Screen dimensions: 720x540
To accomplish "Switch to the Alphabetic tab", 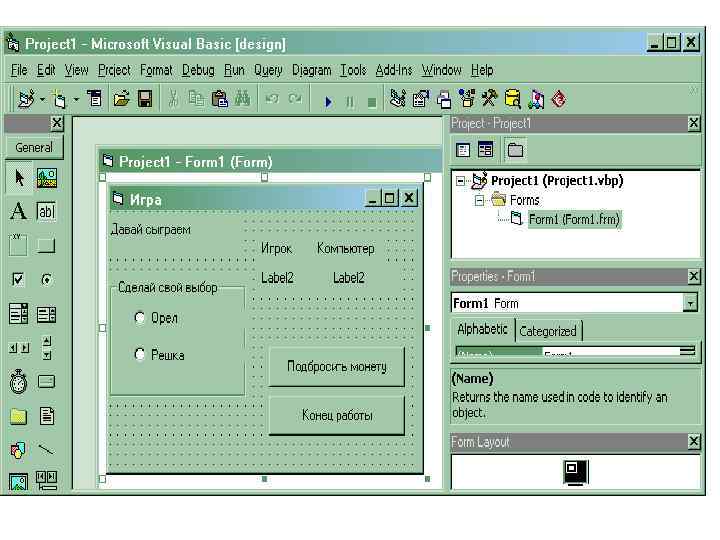I will point(483,329).
